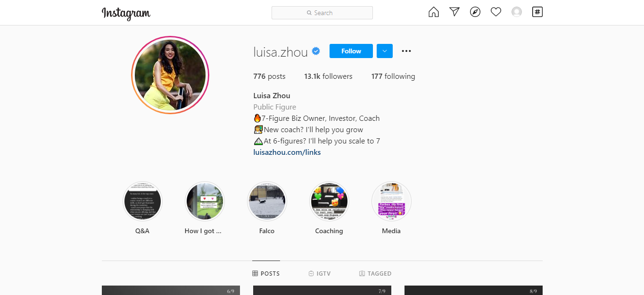The image size is (644, 295).
Task: Switch to the TAGGED tab
Action: tap(375, 273)
